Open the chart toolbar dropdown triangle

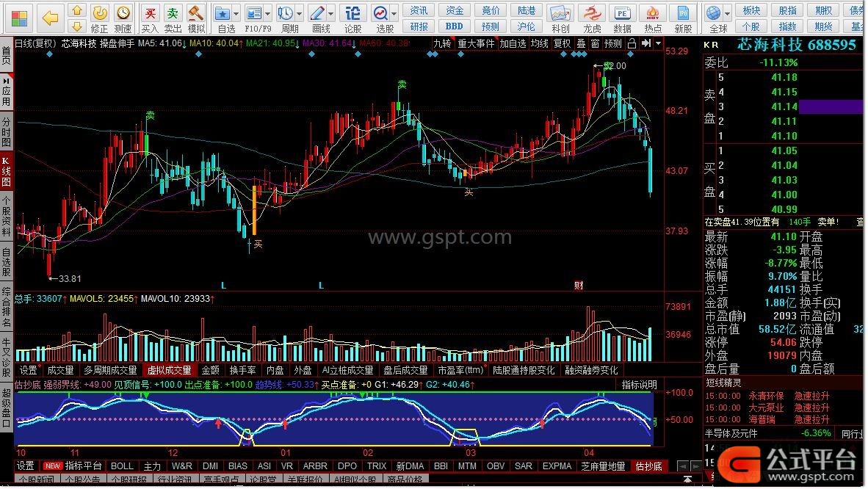[x=658, y=43]
